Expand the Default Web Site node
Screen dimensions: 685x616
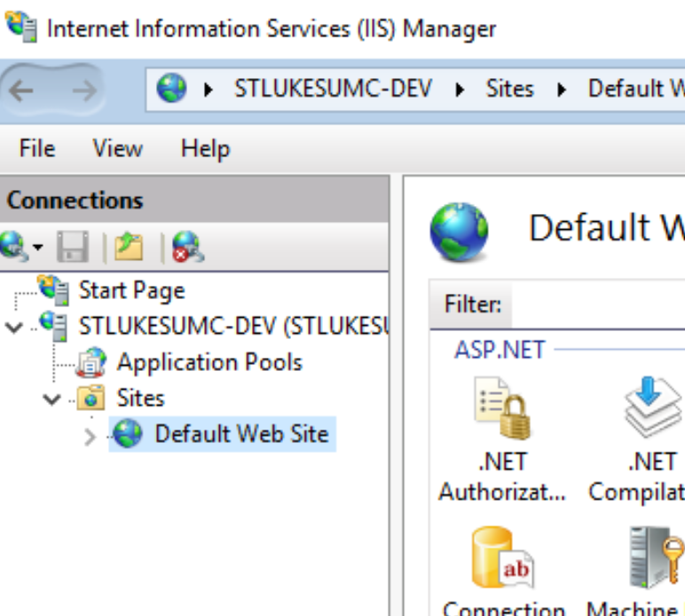(90, 437)
